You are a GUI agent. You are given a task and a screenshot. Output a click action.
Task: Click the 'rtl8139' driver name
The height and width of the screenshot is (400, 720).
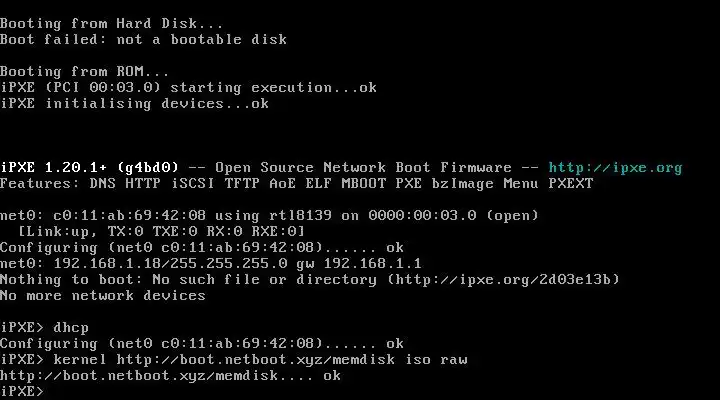pyautogui.click(x=300, y=215)
